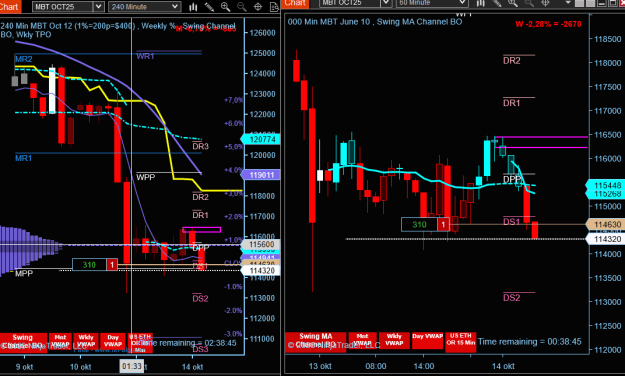Select drawing tools pencil in right chart
The height and width of the screenshot is (376, 625).
coord(497,3)
